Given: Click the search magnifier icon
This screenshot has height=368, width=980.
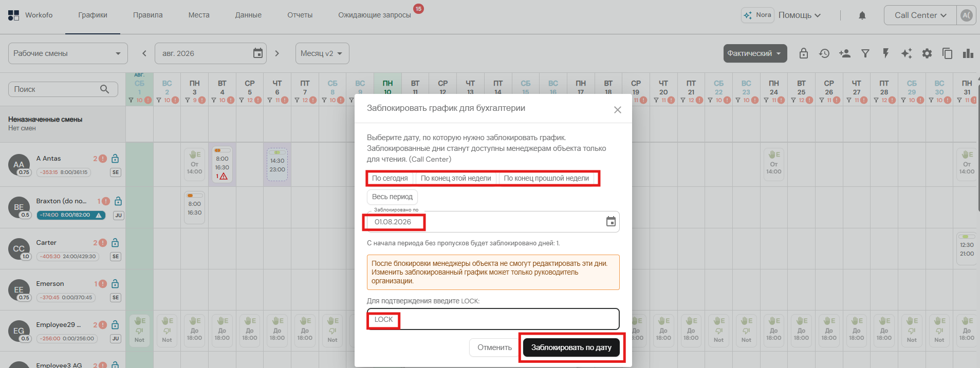Looking at the screenshot, I should (x=105, y=89).
